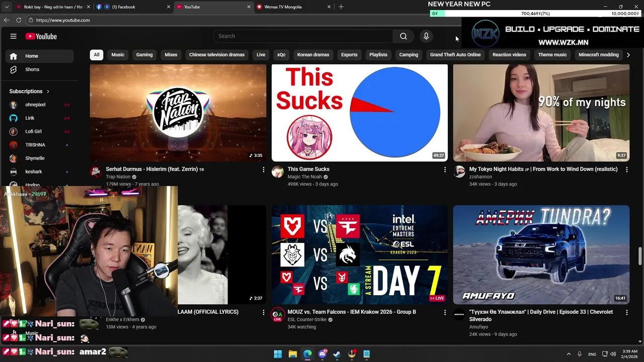Viewport: 644px width, 362px height.
Task: Click the search magnifier button
Action: [404, 36]
